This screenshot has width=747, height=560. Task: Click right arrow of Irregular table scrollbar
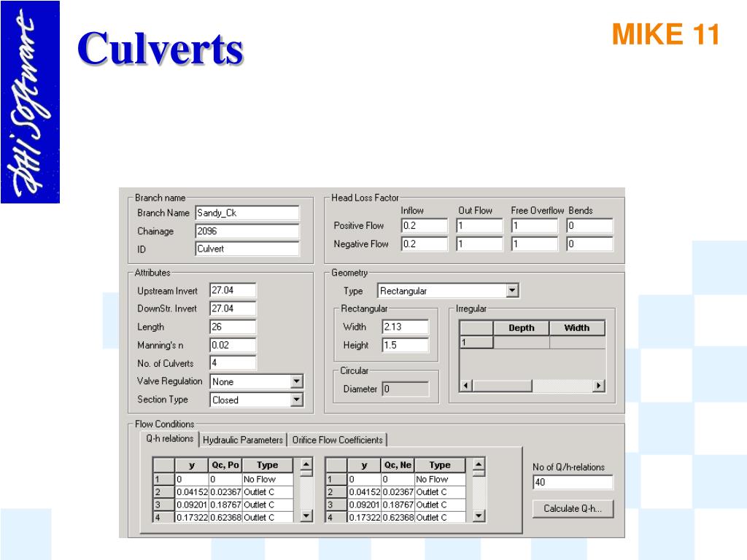point(599,386)
